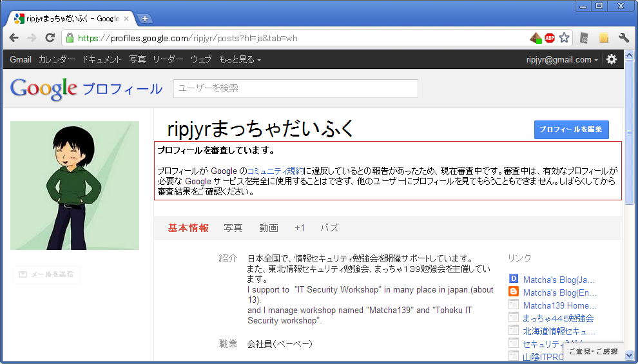Open Chrome wrench menu

(x=624, y=38)
